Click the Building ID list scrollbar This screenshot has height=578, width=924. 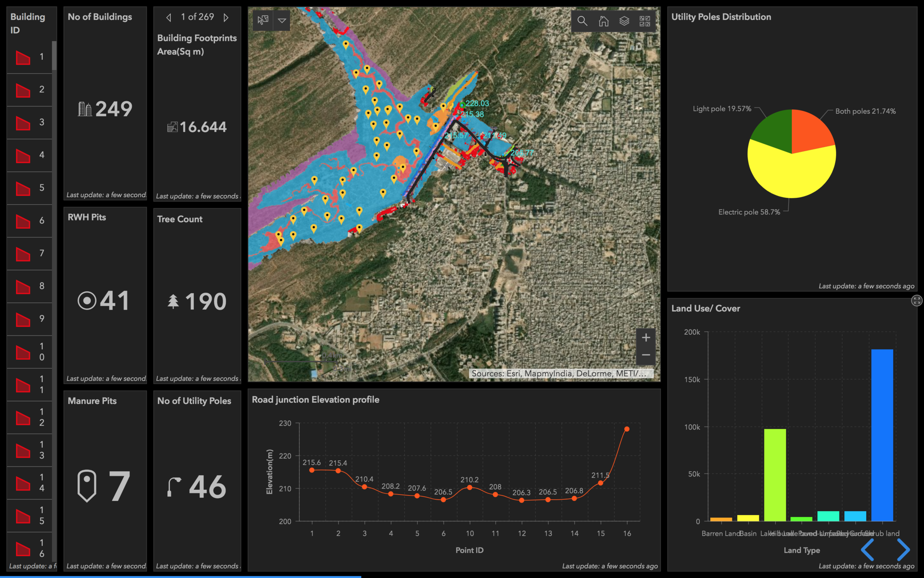pos(54,56)
